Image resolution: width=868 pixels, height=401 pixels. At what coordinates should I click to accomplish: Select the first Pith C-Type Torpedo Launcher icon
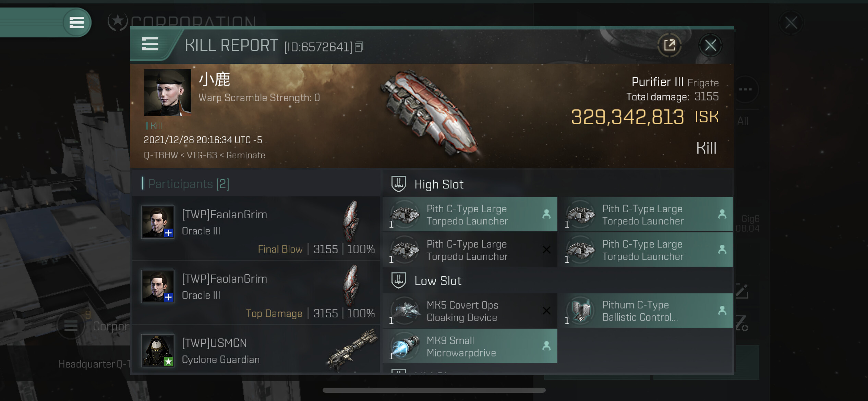[x=405, y=215]
